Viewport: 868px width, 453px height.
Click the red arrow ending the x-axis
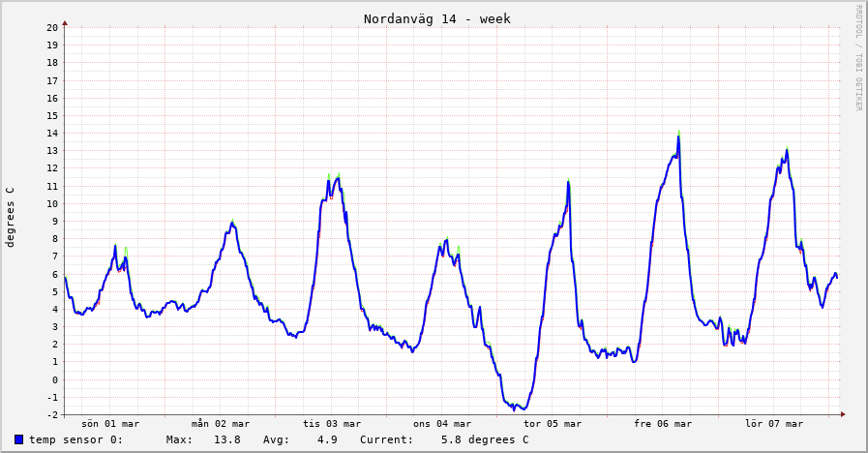[843, 414]
